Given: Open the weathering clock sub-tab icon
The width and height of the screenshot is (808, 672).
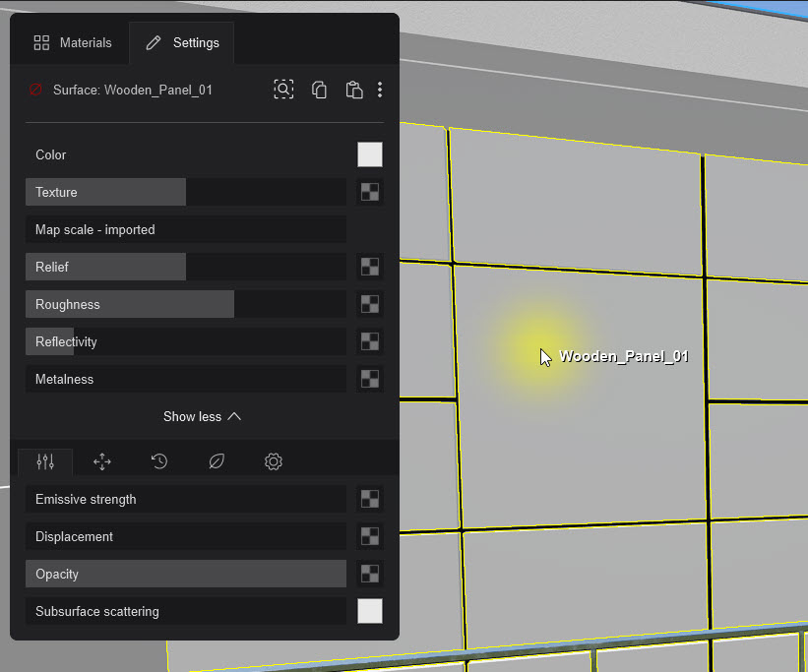Looking at the screenshot, I should click(158, 461).
